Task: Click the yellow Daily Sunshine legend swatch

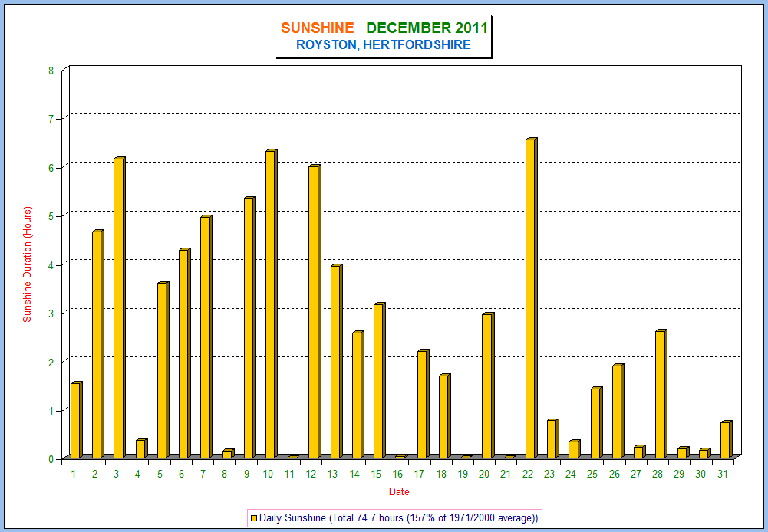Action: (x=254, y=517)
